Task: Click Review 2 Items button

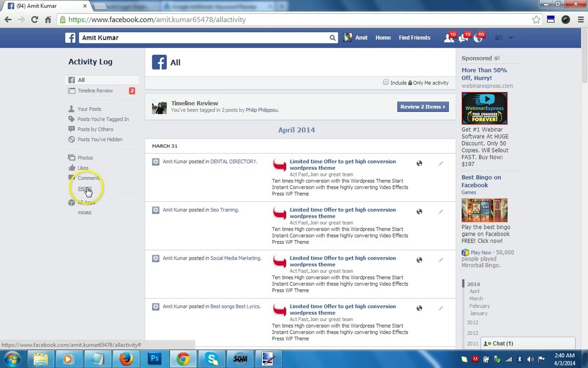Action: [x=423, y=107]
